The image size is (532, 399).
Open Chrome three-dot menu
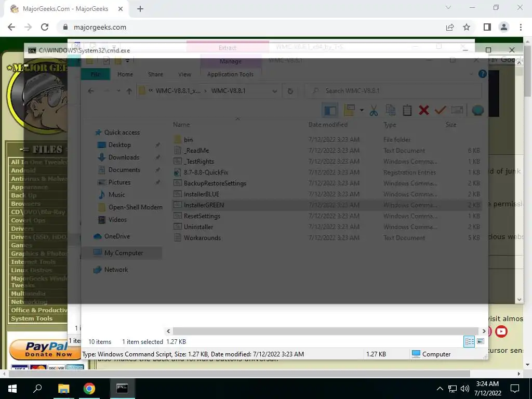click(x=521, y=27)
